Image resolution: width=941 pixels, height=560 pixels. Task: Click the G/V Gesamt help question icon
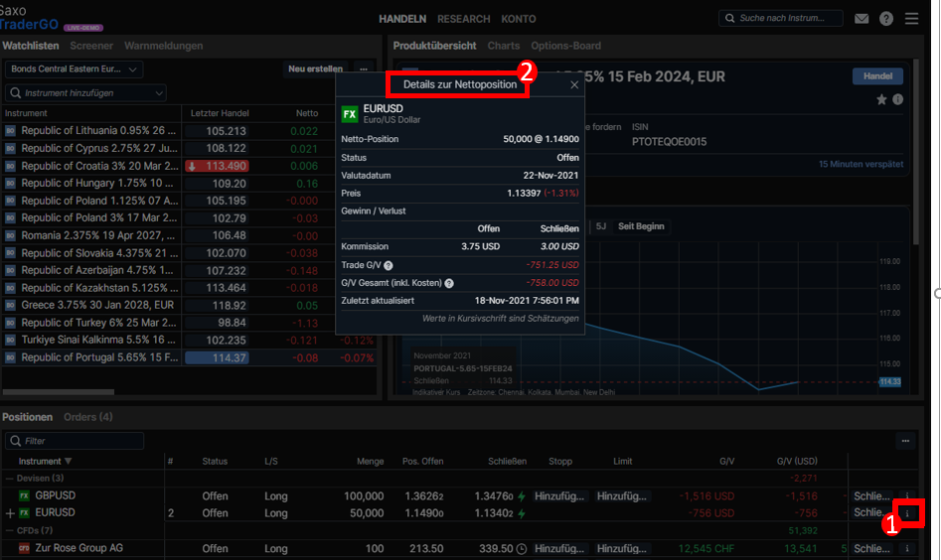[x=449, y=283]
